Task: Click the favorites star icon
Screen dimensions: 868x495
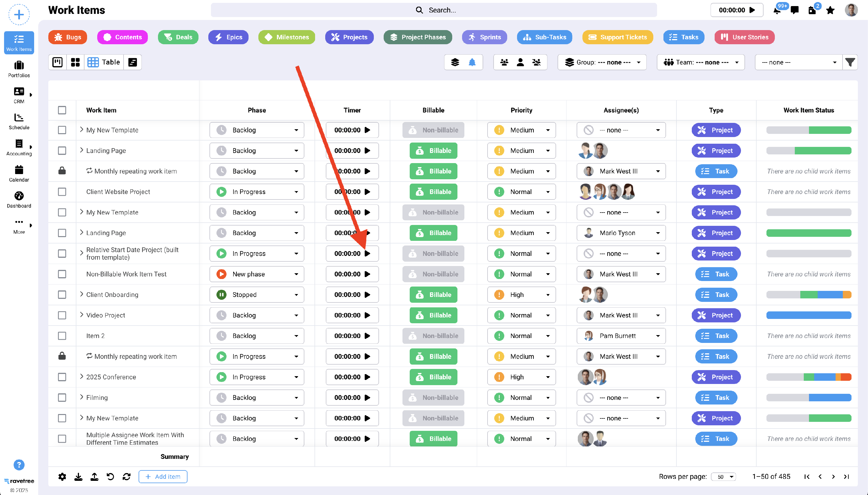Action: [x=830, y=10]
